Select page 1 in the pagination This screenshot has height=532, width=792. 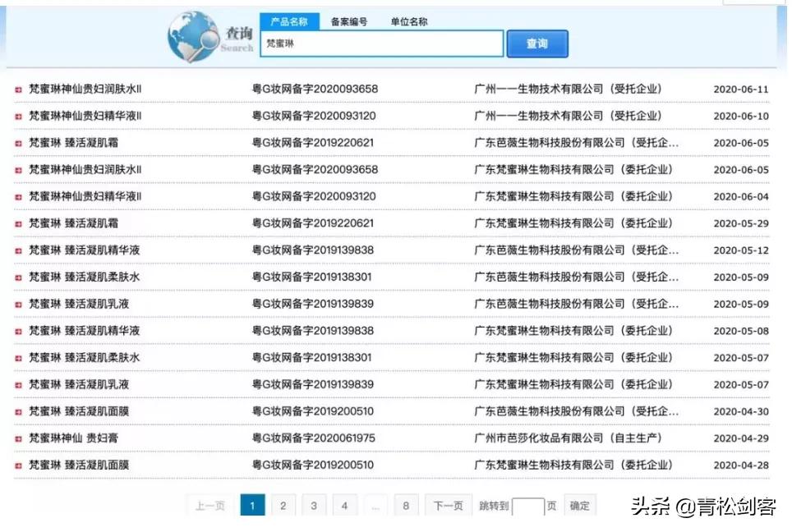pyautogui.click(x=252, y=505)
